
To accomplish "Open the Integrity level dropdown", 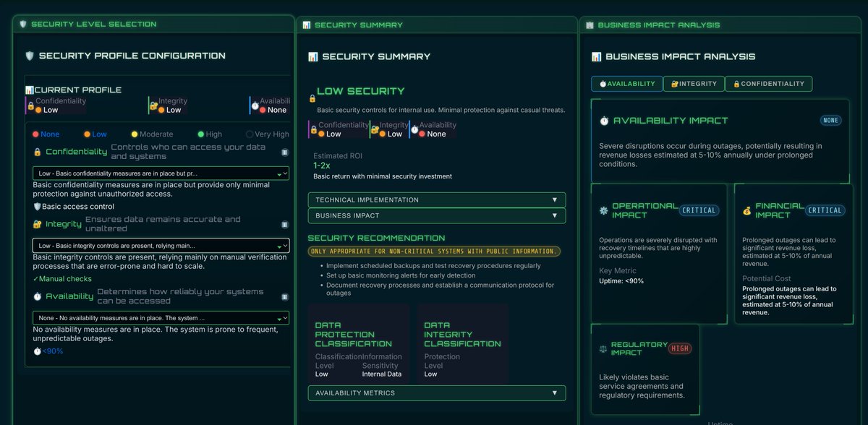I will (x=161, y=246).
